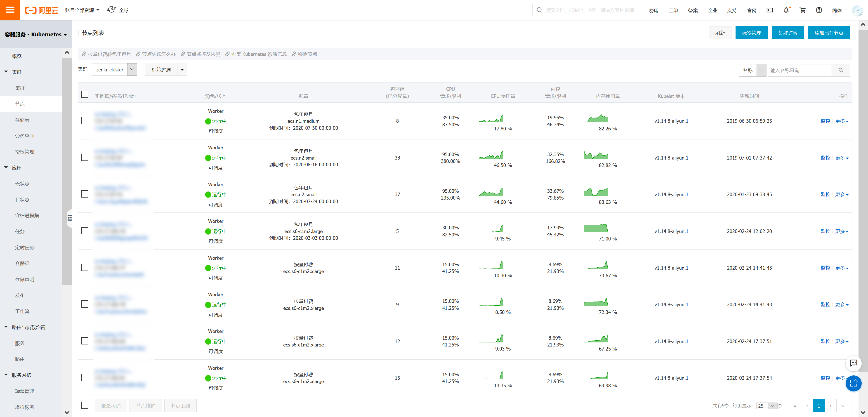Screen dimensions: 868x417
Task: Open the chat feedback floating icon
Action: (853, 363)
